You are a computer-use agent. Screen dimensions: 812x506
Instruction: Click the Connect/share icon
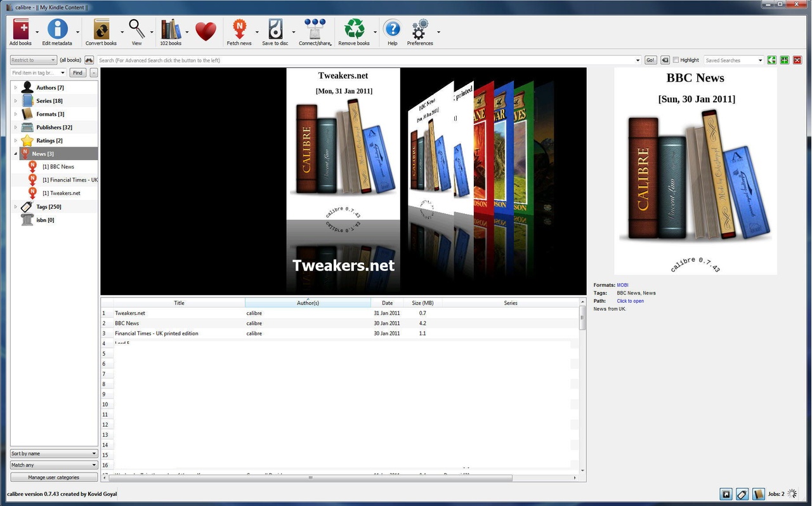[315, 29]
